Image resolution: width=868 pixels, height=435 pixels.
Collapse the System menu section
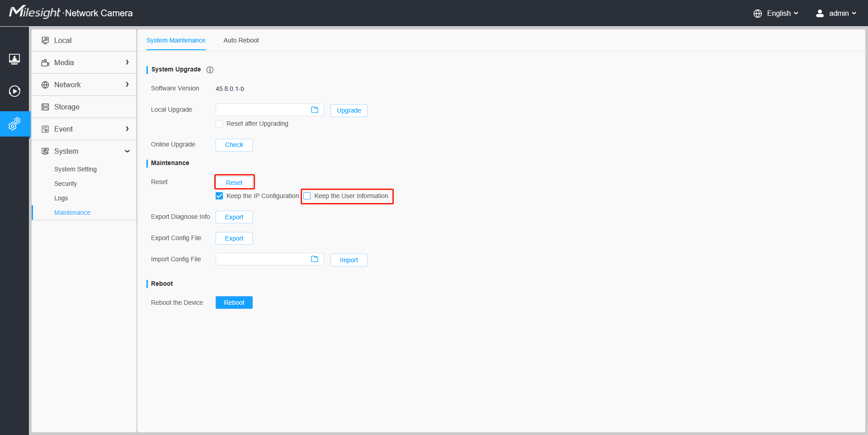tap(127, 151)
